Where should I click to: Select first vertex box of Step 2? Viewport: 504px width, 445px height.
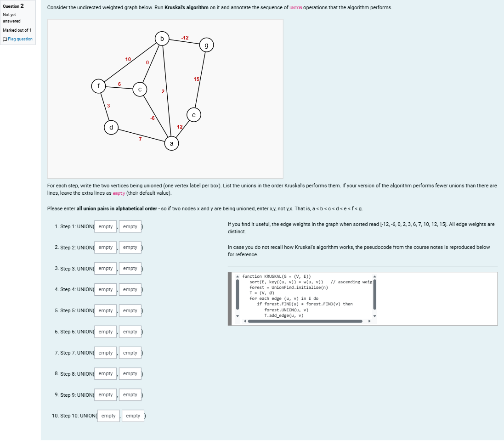click(x=105, y=248)
